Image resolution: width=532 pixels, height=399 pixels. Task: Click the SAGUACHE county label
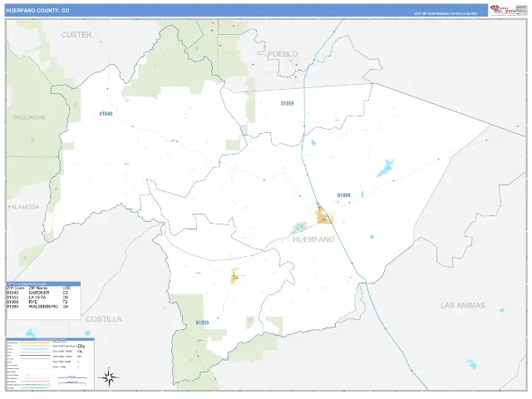[x=29, y=117]
